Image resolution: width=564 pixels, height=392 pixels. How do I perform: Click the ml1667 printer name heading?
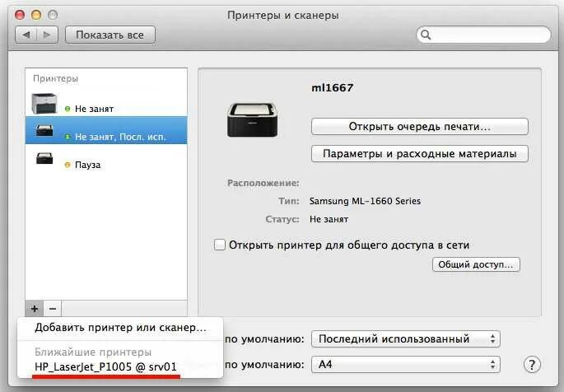tap(333, 88)
